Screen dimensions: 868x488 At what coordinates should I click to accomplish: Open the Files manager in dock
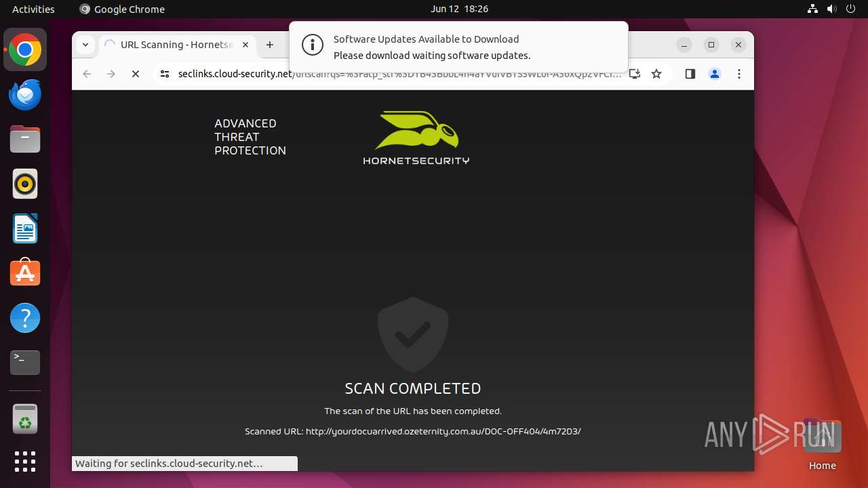25,140
